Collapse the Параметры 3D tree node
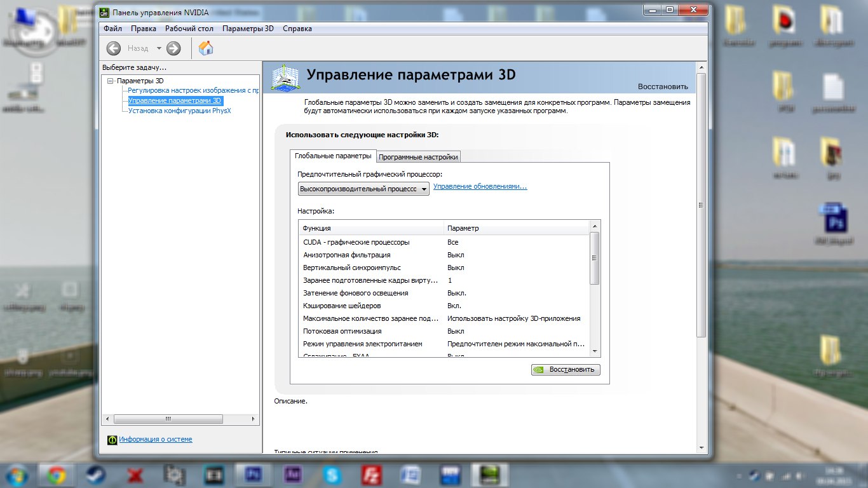Screen dimensions: 868x488 pos(111,81)
